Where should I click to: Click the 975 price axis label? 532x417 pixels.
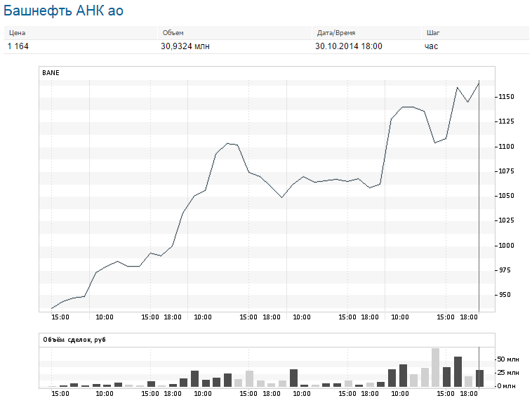(x=505, y=270)
